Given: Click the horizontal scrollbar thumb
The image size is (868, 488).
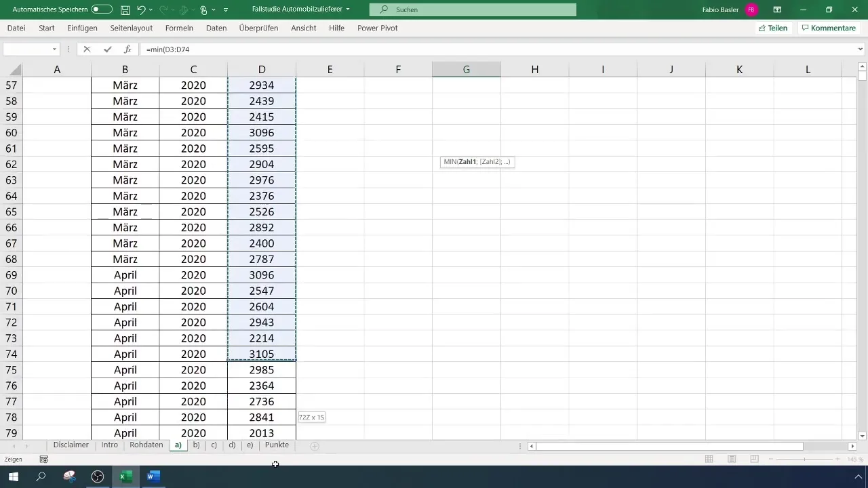Looking at the screenshot, I should [670, 446].
